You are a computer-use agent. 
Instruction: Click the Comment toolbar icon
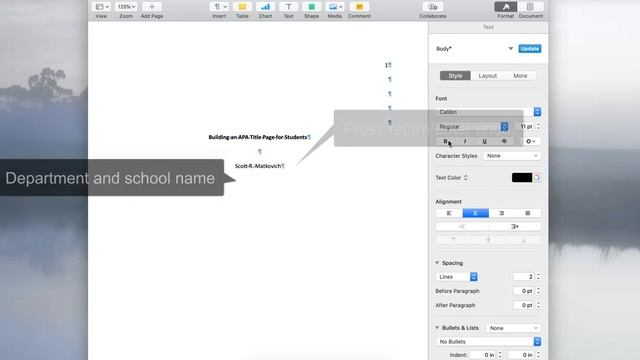(359, 7)
